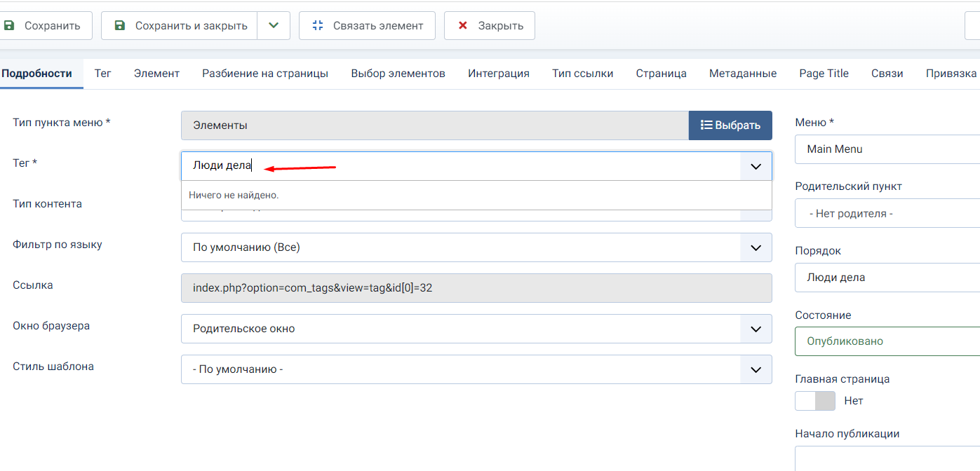Image resolution: width=980 pixels, height=471 pixels.
Task: Switch to the Тип ссылки tab
Action: [x=583, y=73]
